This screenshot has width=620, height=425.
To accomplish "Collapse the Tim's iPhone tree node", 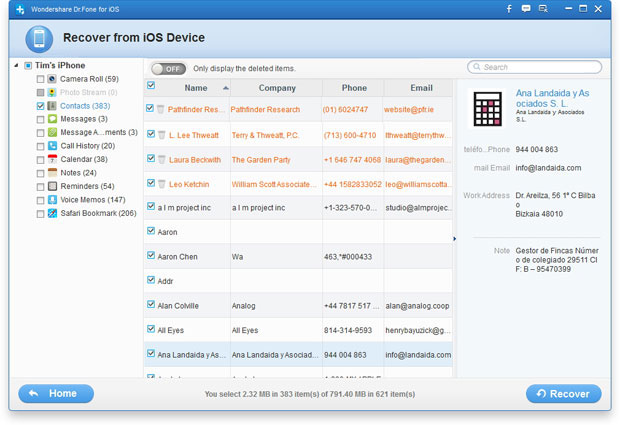I will point(16,65).
